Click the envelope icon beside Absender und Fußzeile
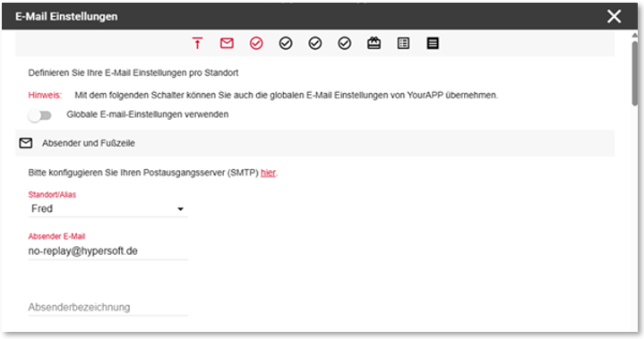This screenshot has height=339, width=644. (26, 143)
